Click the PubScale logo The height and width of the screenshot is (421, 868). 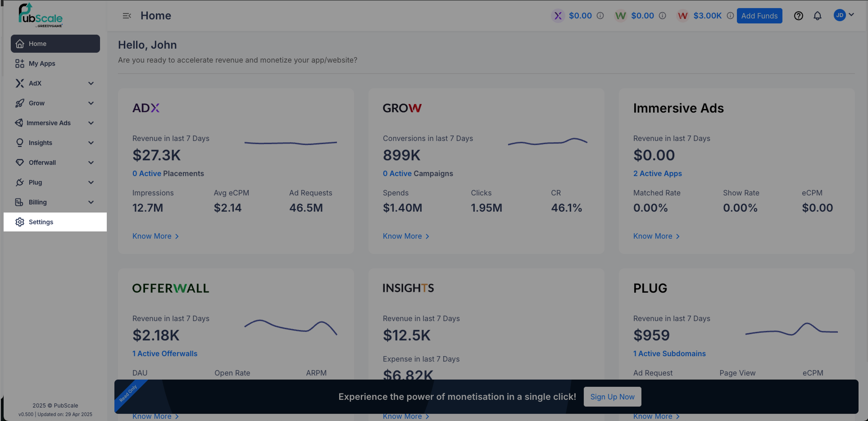(x=40, y=16)
